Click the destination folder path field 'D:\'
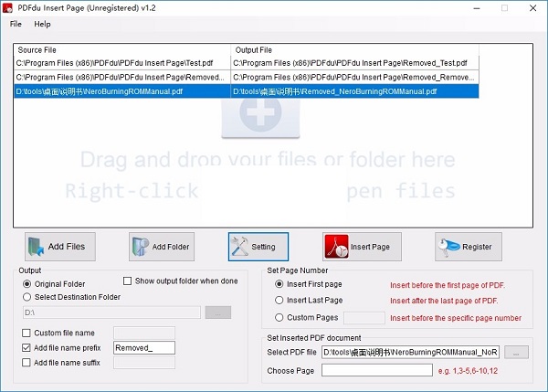This screenshot has width=548, height=392. point(111,313)
